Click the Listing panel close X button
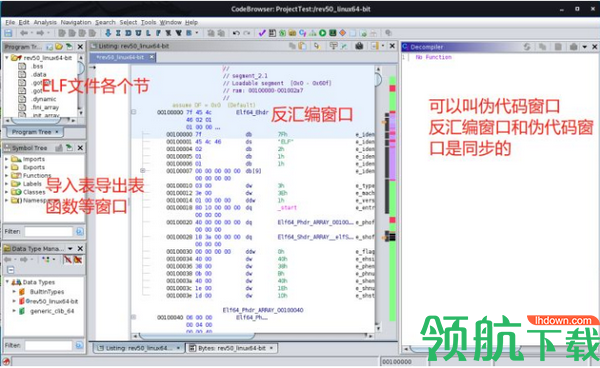This screenshot has width=600, height=368. pyautogui.click(x=392, y=46)
